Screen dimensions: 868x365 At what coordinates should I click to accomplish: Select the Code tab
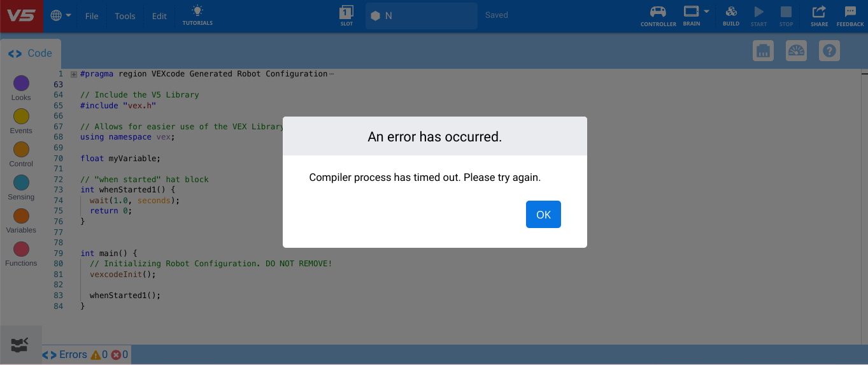tap(31, 54)
